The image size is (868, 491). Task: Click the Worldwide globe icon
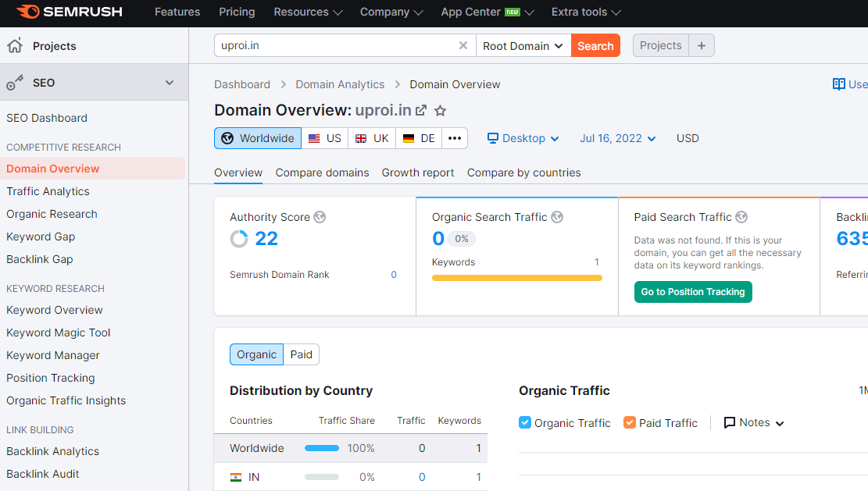coord(227,138)
